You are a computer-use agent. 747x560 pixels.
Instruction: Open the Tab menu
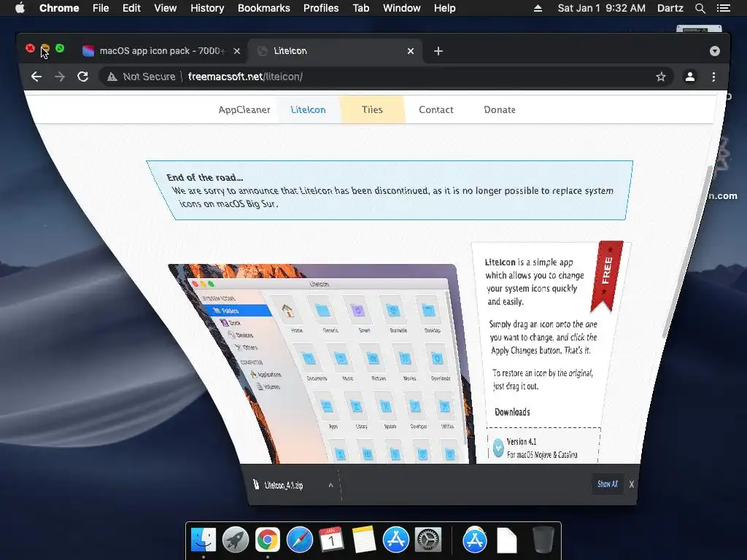tap(361, 8)
